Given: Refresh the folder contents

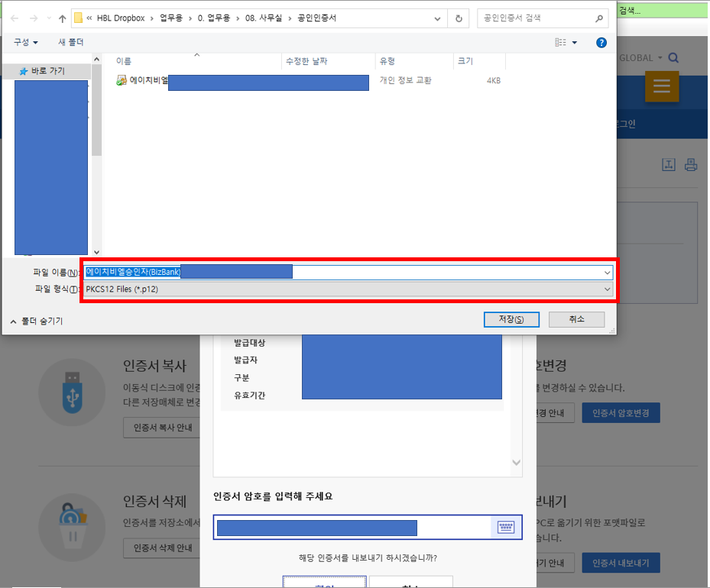Looking at the screenshot, I should 457,18.
